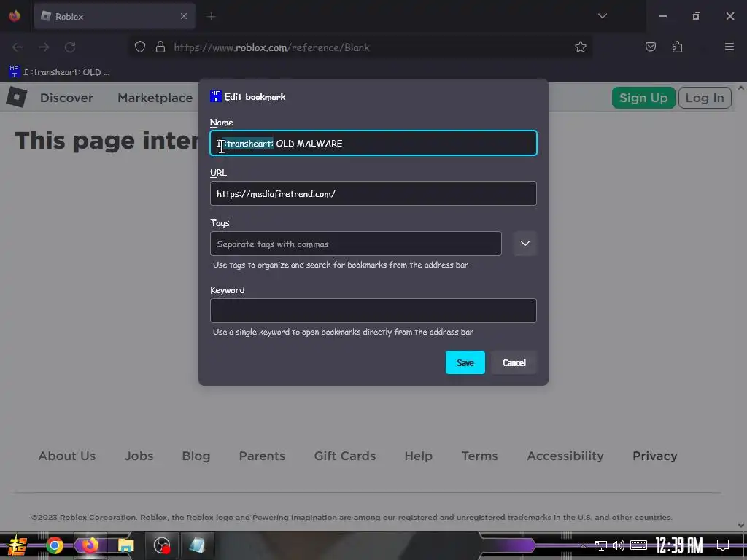
Task: Click the volume speaker tray icon
Action: point(619,545)
